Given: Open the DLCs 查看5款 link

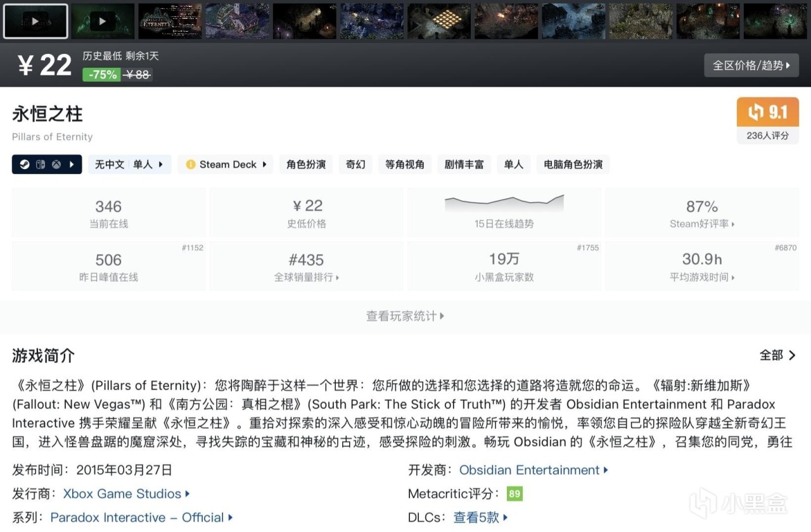Looking at the screenshot, I should pyautogui.click(x=481, y=517).
